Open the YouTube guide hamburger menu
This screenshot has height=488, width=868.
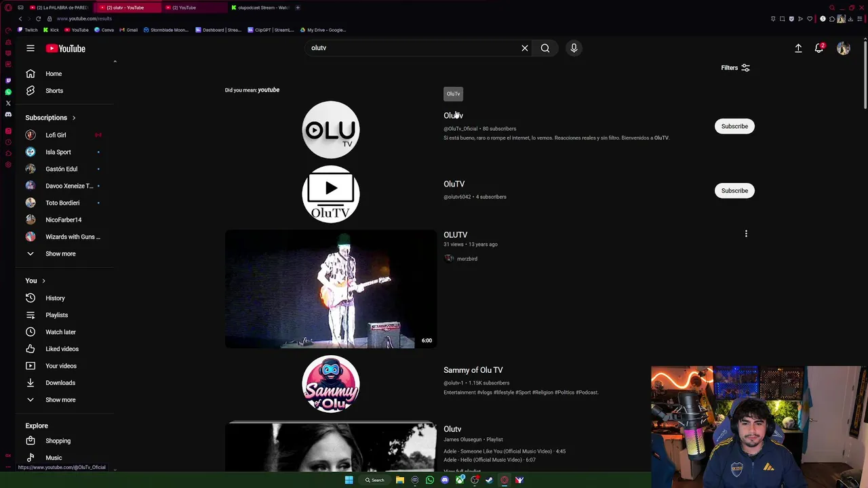click(x=31, y=48)
